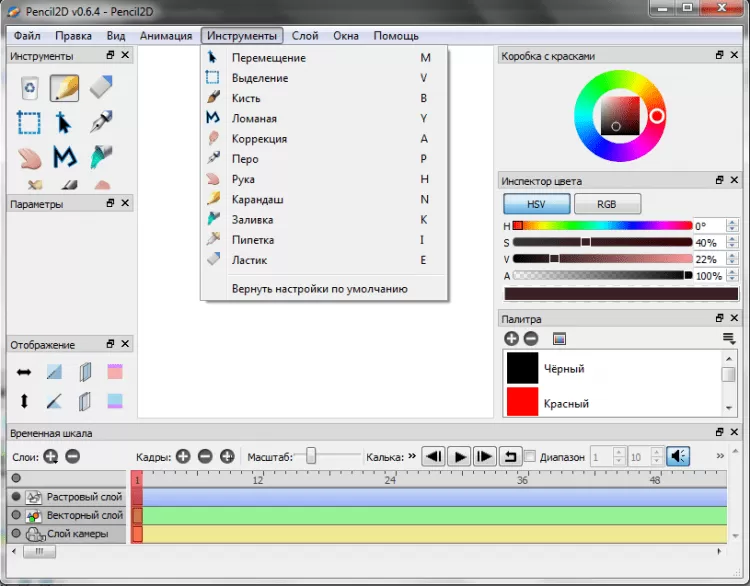
Task: Enable the Диапазон checkbox
Action: tap(531, 456)
